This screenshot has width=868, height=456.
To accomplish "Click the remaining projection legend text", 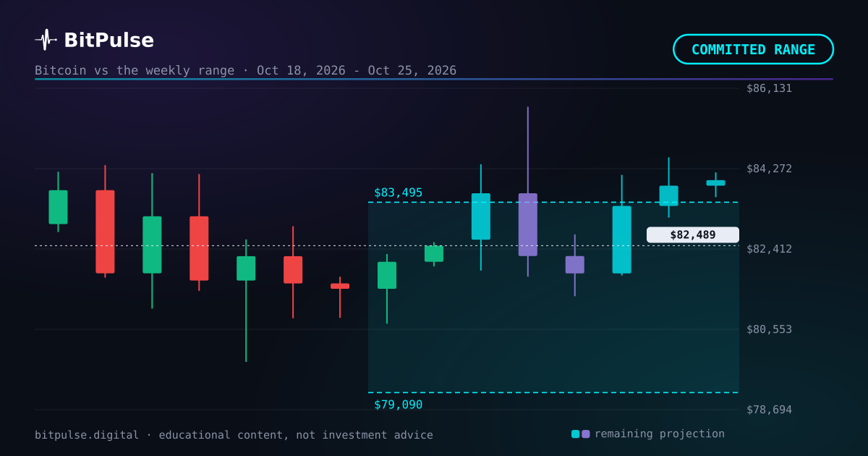I will [x=660, y=434].
